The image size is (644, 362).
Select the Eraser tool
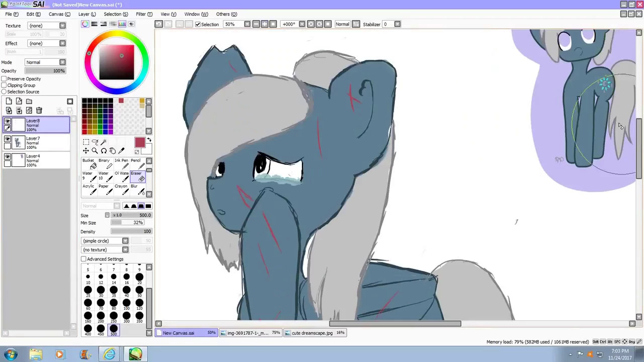[137, 176]
